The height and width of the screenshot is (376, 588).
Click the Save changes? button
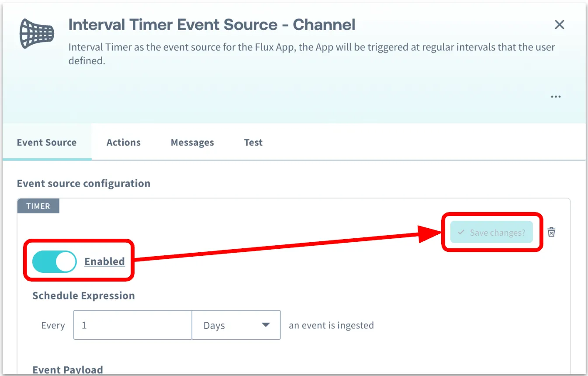[x=491, y=232]
